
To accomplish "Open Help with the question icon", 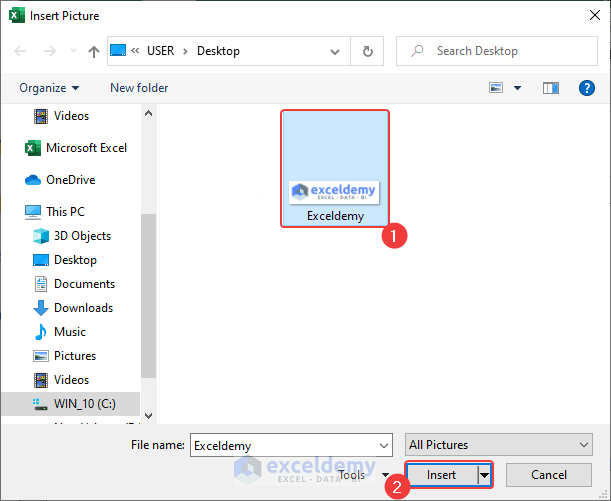I will point(586,88).
